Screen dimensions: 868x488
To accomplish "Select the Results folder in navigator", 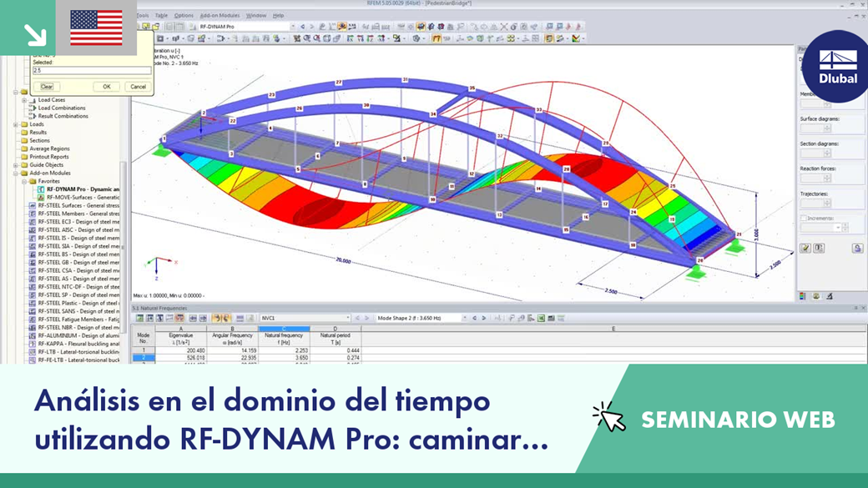I will 38,133.
